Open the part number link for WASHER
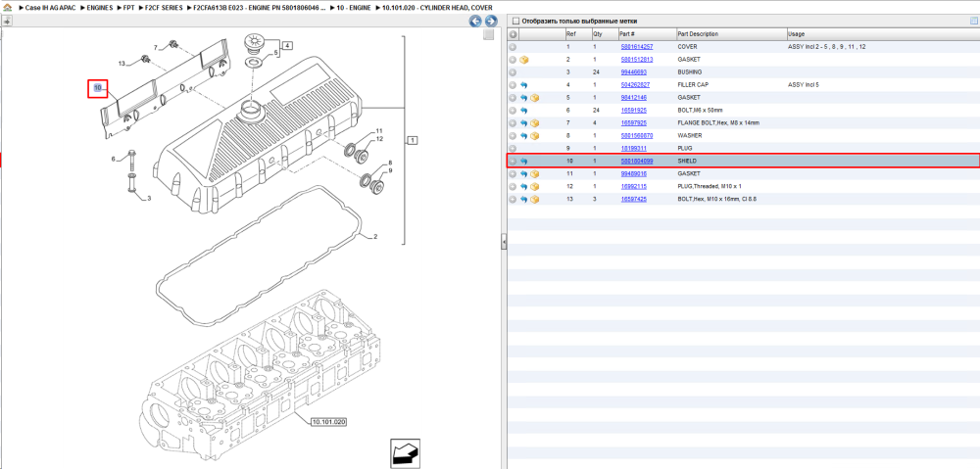980x469 pixels. click(636, 136)
